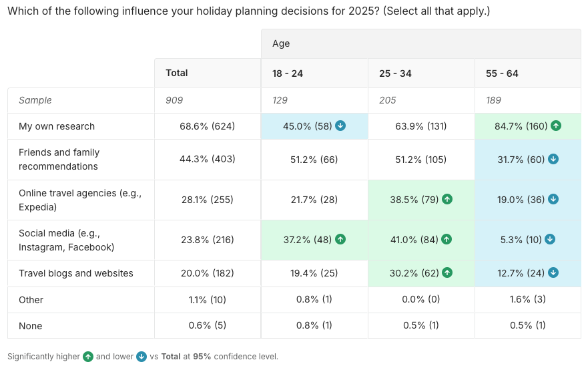Click the down arrow next to 12.7% (24)
Image resolution: width=588 pixels, height=366 pixels.
click(553, 272)
